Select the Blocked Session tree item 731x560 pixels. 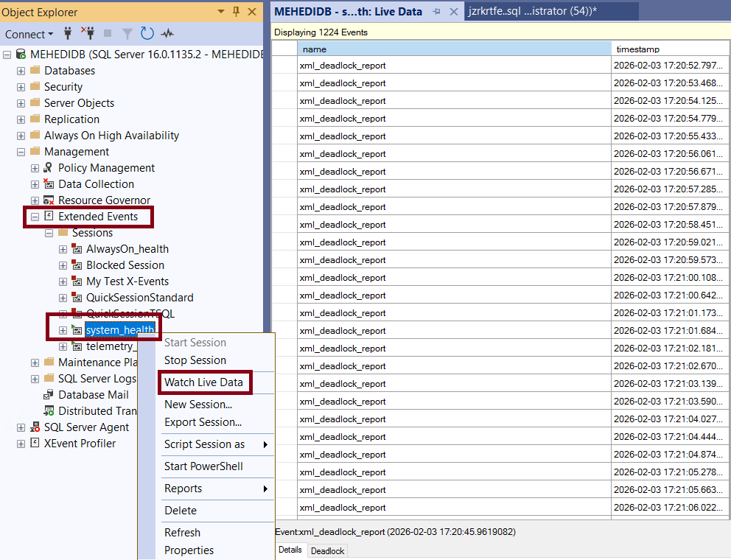[125, 265]
